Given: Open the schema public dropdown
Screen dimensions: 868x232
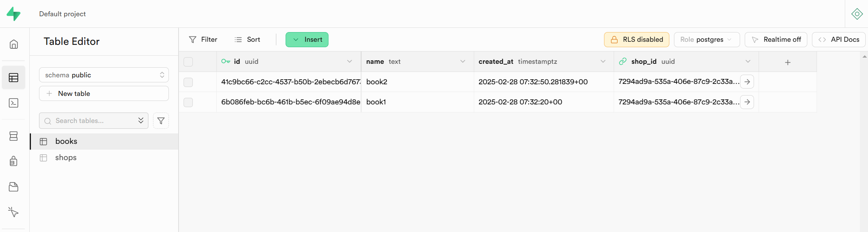Looking at the screenshot, I should tap(104, 75).
